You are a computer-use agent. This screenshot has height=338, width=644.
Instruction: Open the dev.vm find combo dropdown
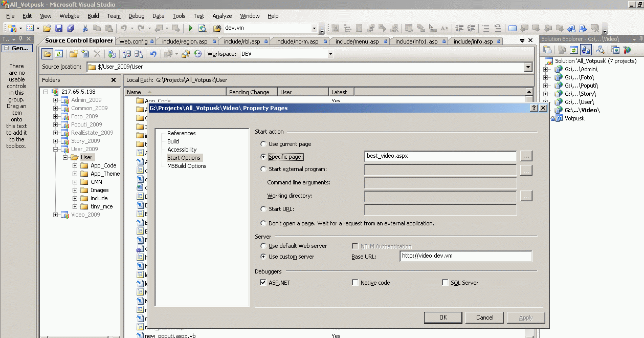click(314, 29)
